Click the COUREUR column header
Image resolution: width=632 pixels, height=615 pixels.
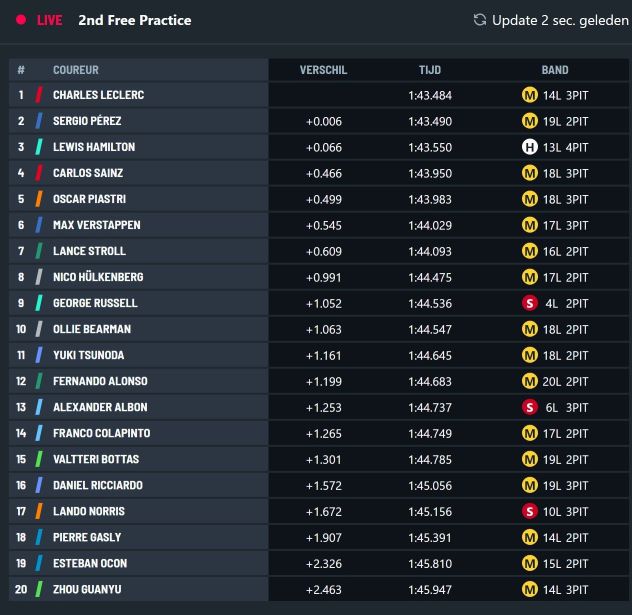pos(76,70)
